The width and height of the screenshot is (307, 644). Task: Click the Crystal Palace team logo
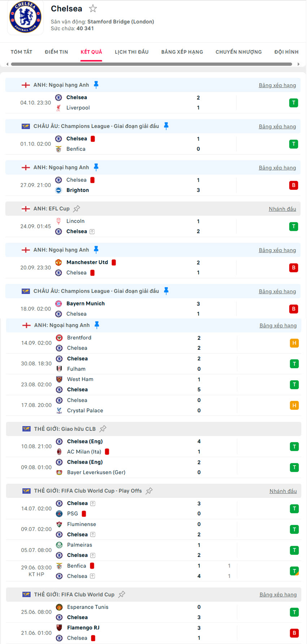tap(59, 411)
